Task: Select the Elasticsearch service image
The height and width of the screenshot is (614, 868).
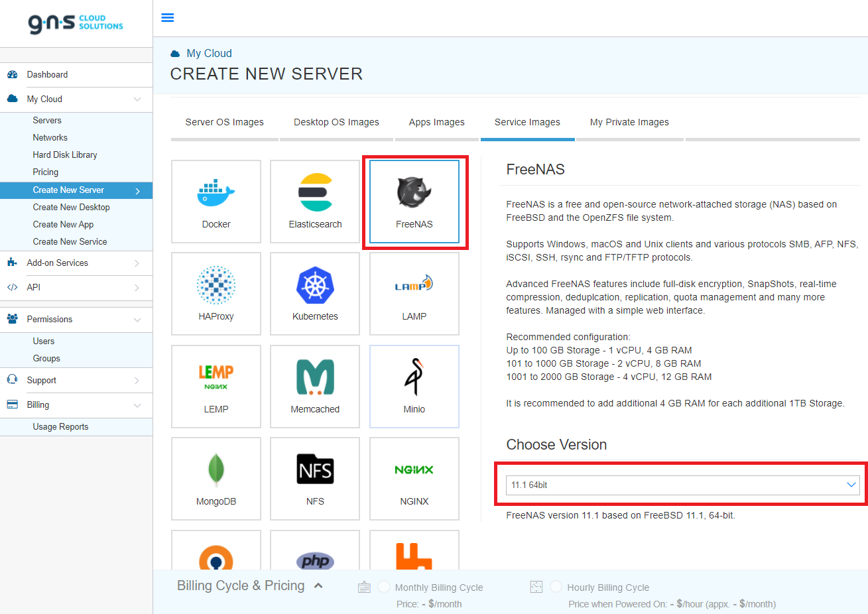Action: [315, 202]
